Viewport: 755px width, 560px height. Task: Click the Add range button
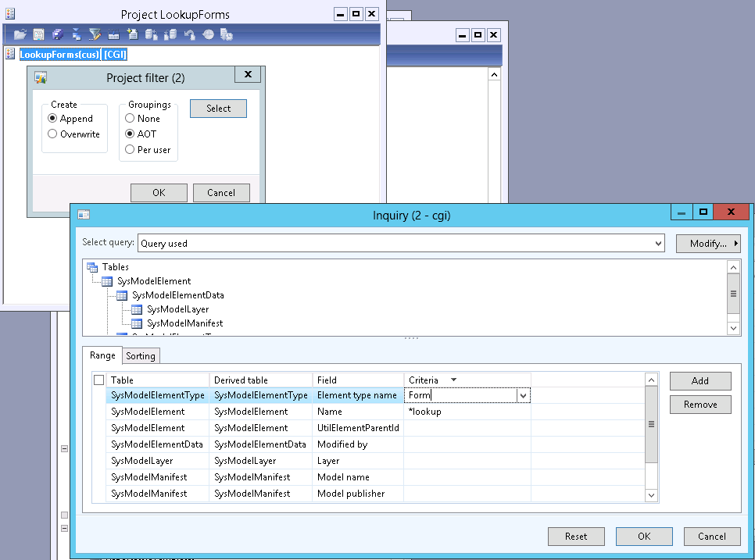tap(700, 381)
